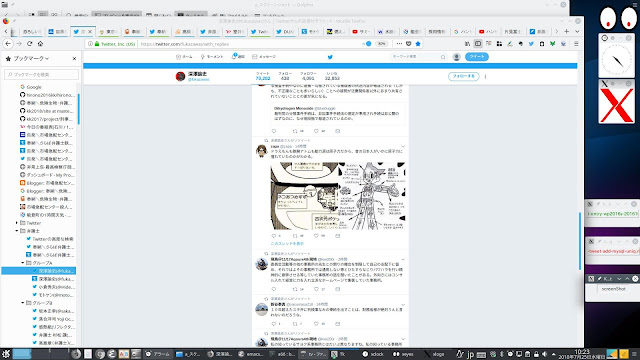Click the ツイート compose button
This screenshot has height=360, width=640.
477,57
